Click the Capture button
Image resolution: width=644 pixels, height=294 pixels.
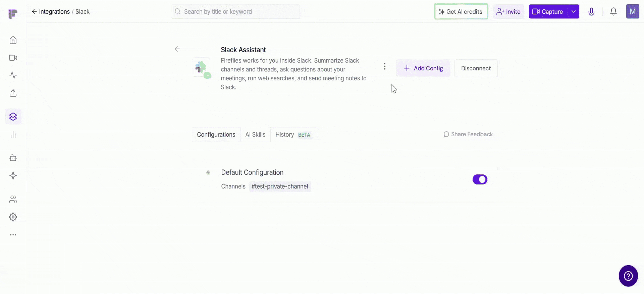pyautogui.click(x=548, y=12)
